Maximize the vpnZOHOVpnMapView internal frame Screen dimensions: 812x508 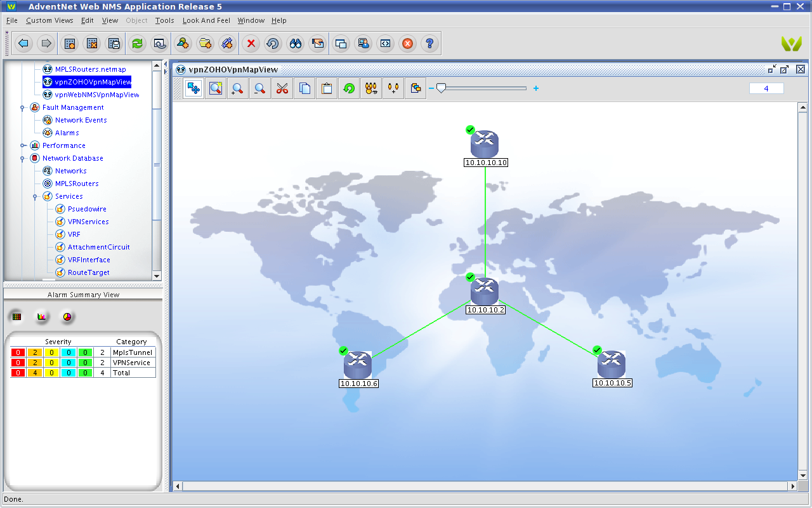[x=785, y=69]
